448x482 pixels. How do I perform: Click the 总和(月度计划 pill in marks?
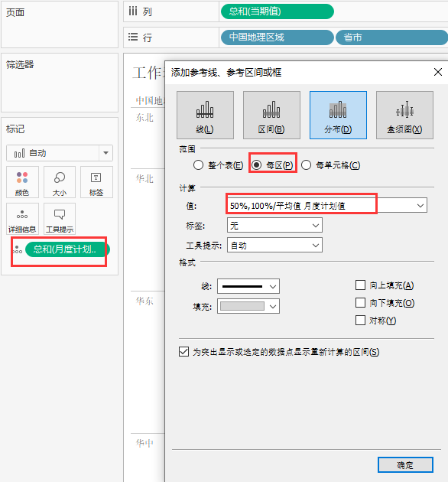pyautogui.click(x=67, y=249)
